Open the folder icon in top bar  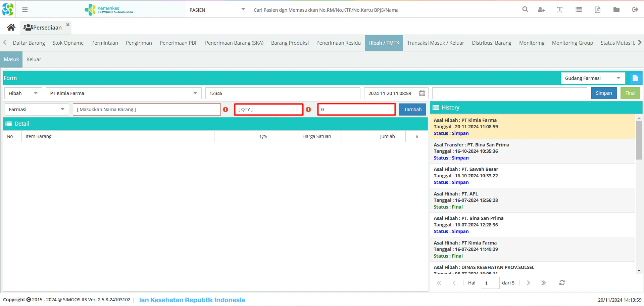click(x=616, y=9)
